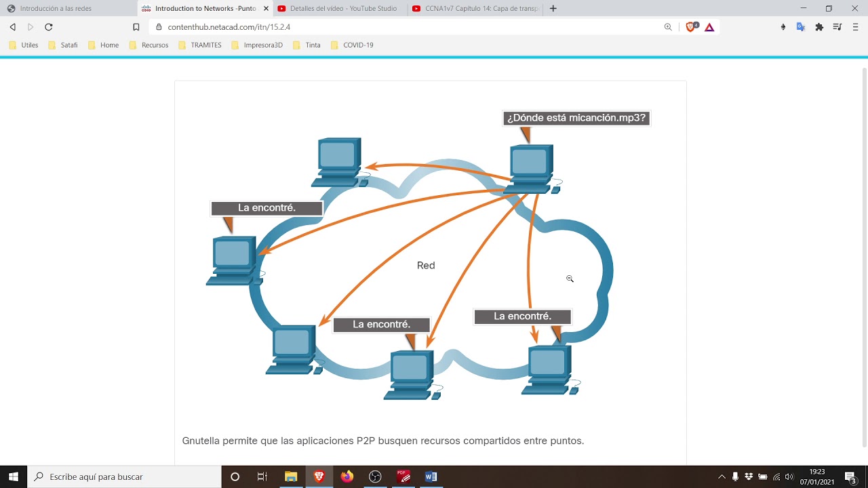Viewport: 868px width, 488px height.
Task: Click the Gnutella caption text below the diagram
Action: pos(383,441)
